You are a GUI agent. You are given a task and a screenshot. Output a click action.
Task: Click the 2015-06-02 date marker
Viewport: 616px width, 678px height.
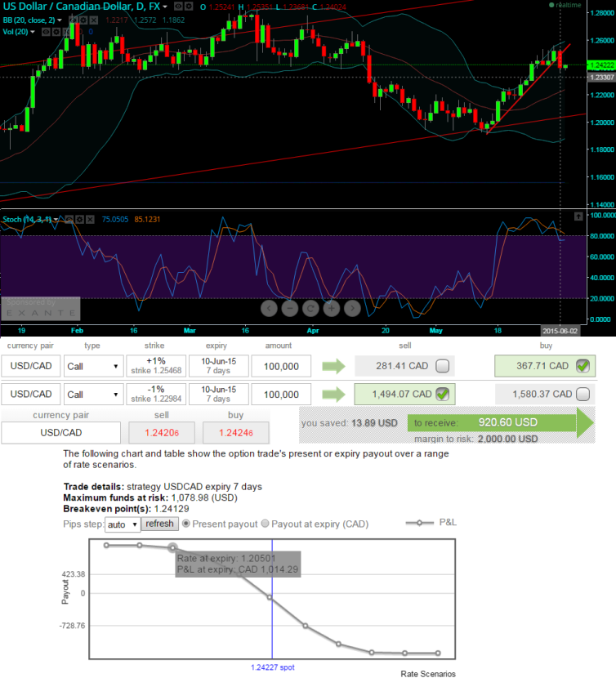pyautogui.click(x=560, y=331)
